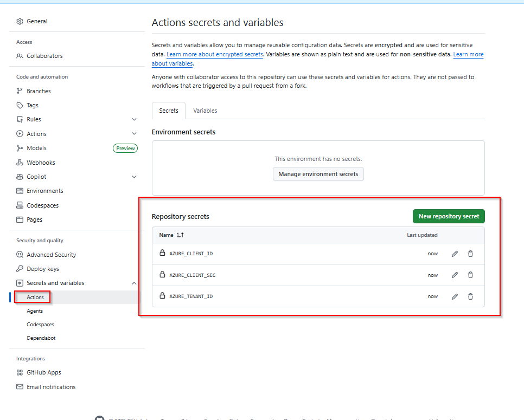Screen dimensions: 524x420
Task: Open Agents under Secrets and variables
Action: click(35, 311)
